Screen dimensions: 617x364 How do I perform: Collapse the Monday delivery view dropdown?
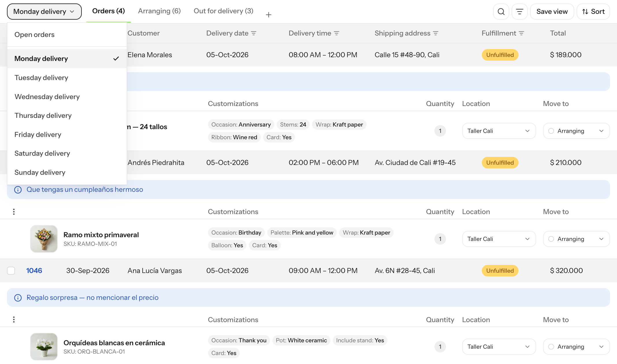point(44,12)
